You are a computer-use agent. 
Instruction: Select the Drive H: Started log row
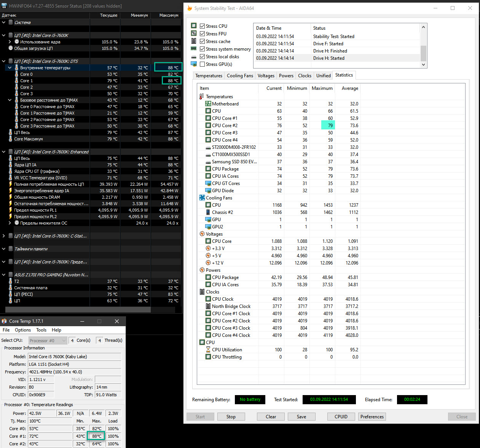click(336, 58)
